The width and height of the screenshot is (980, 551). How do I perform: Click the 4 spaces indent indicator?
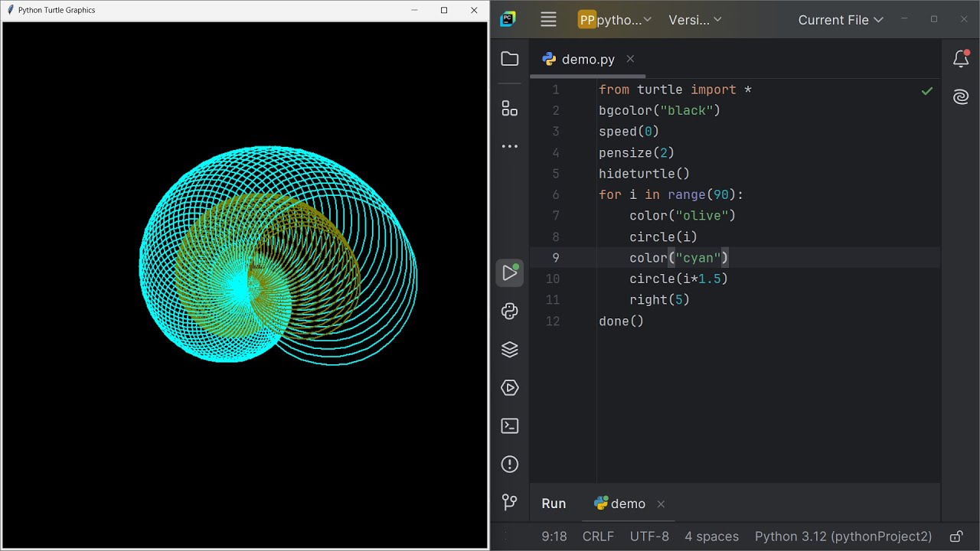click(x=711, y=536)
